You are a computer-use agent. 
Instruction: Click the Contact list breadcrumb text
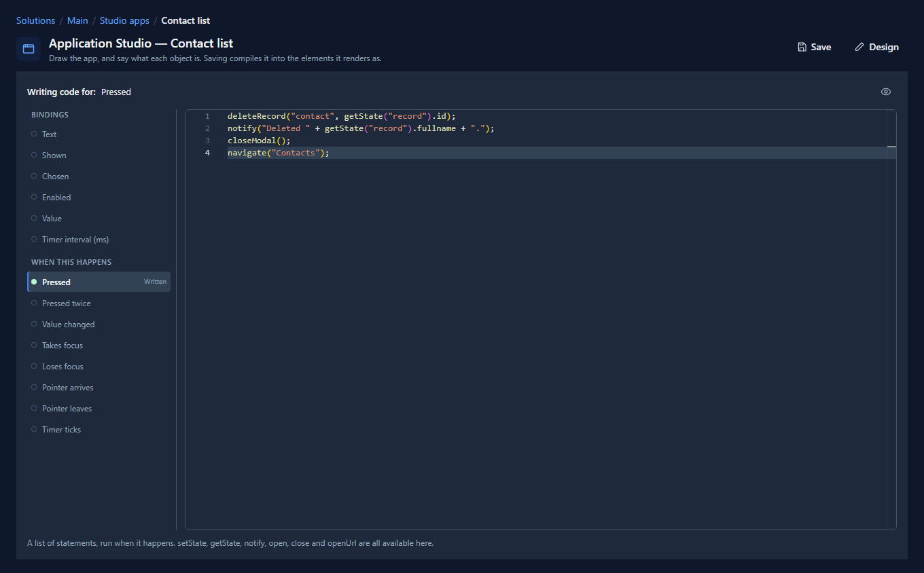tap(185, 20)
